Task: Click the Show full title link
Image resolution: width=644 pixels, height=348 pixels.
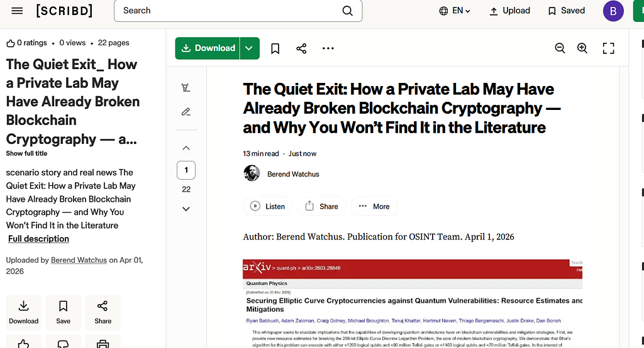Action: click(26, 153)
